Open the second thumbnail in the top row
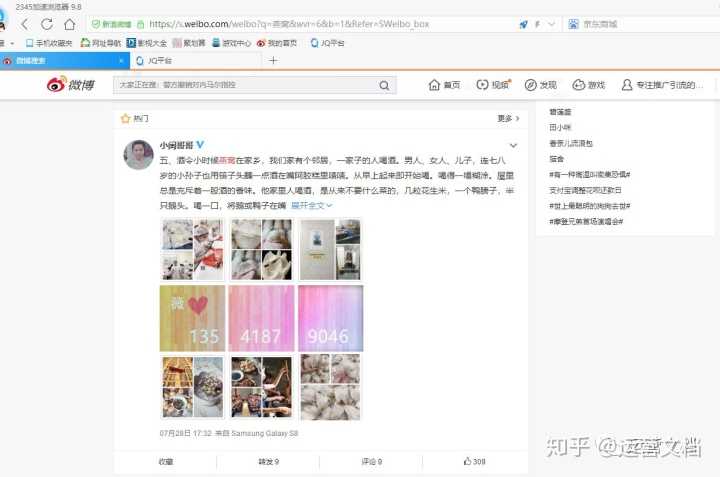The image size is (720, 477). coord(261,249)
